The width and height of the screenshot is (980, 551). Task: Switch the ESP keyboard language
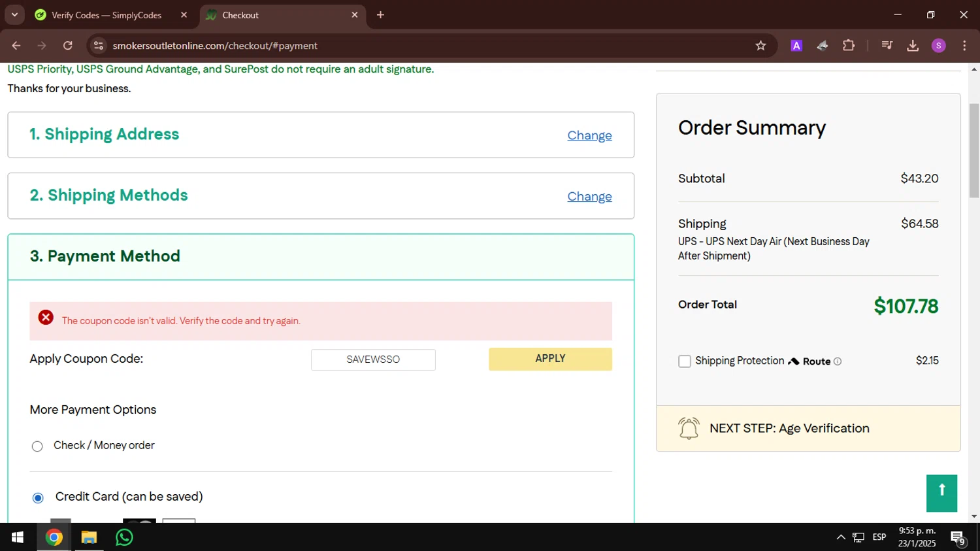coord(879,537)
